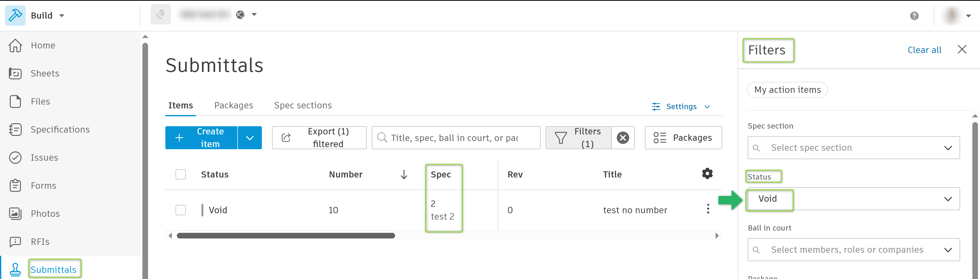Expand Create item dropdown arrow

(x=250, y=138)
